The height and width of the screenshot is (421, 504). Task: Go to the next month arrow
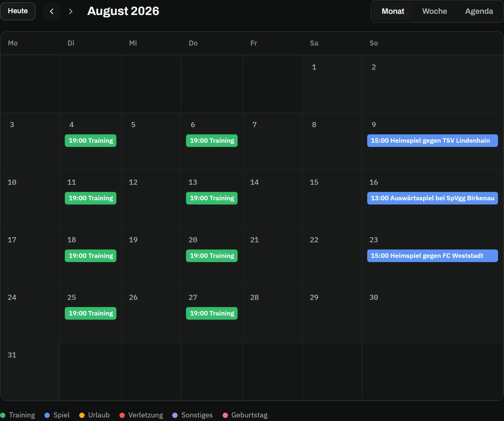(x=70, y=11)
